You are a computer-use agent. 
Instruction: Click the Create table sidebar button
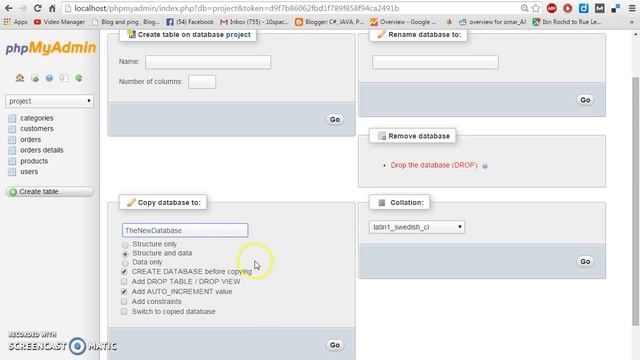[x=49, y=191]
